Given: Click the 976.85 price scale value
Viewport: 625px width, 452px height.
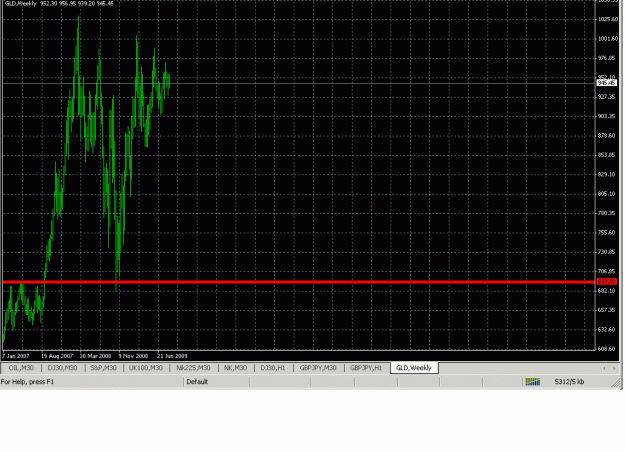Looking at the screenshot, I should point(607,58).
